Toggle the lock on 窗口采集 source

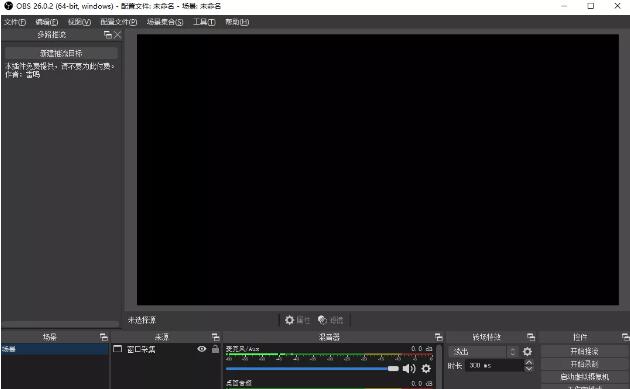(x=216, y=349)
